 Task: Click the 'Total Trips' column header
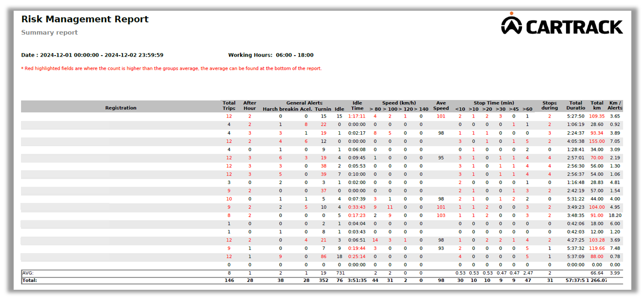point(229,106)
